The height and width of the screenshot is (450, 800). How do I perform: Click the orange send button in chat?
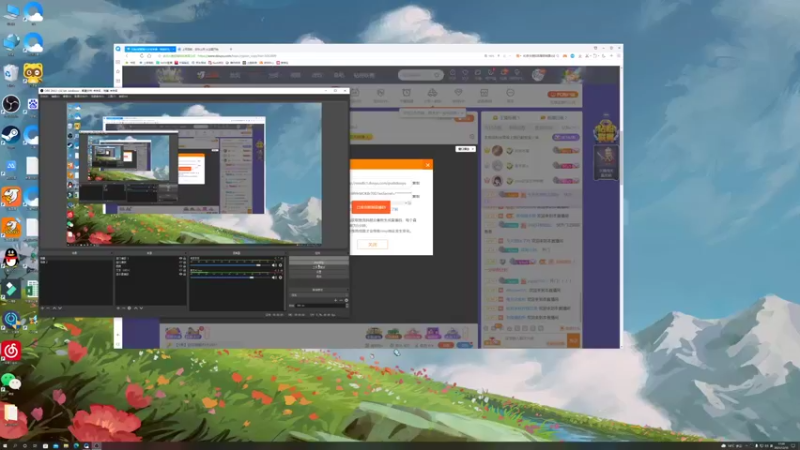[x=573, y=340]
